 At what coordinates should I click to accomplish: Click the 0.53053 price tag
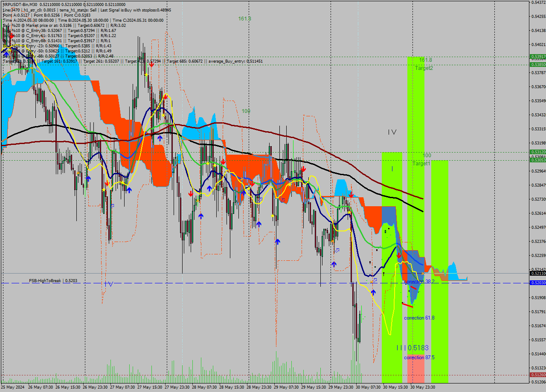537,160
